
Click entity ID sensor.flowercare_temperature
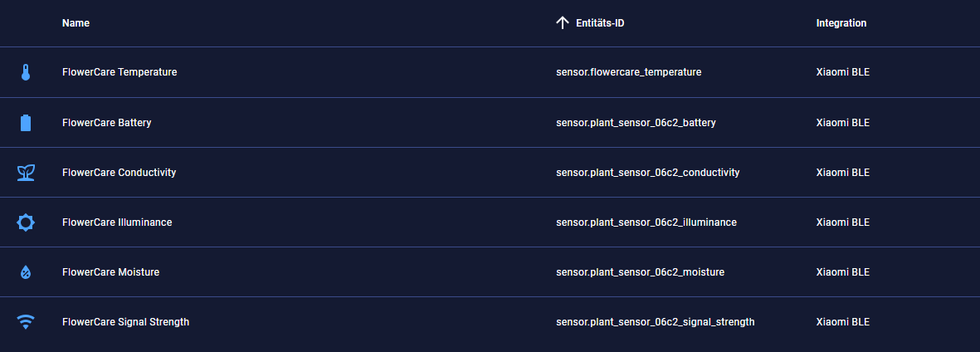(x=628, y=72)
